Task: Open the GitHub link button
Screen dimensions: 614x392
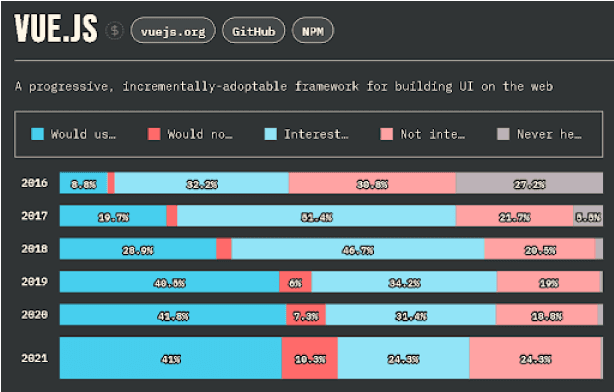Action: pos(253,31)
